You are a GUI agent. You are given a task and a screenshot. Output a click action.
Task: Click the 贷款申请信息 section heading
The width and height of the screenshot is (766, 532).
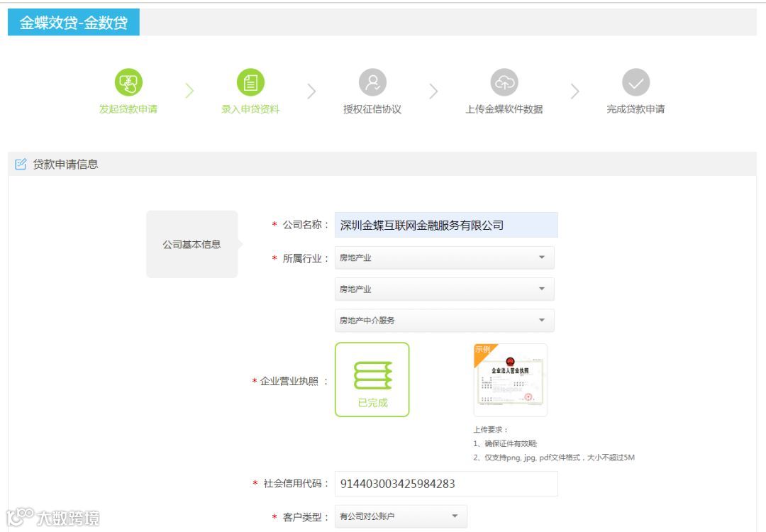coord(65,164)
